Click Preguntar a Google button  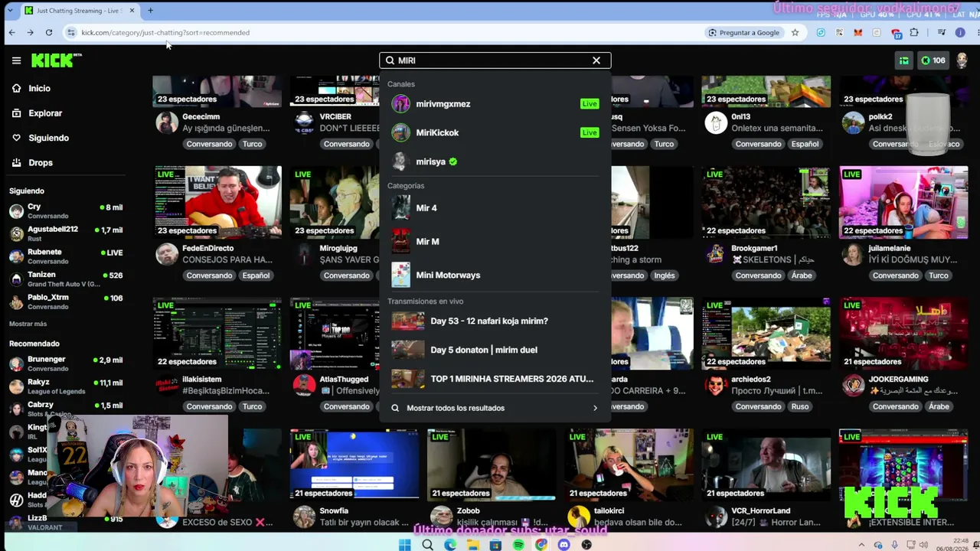pyautogui.click(x=744, y=33)
